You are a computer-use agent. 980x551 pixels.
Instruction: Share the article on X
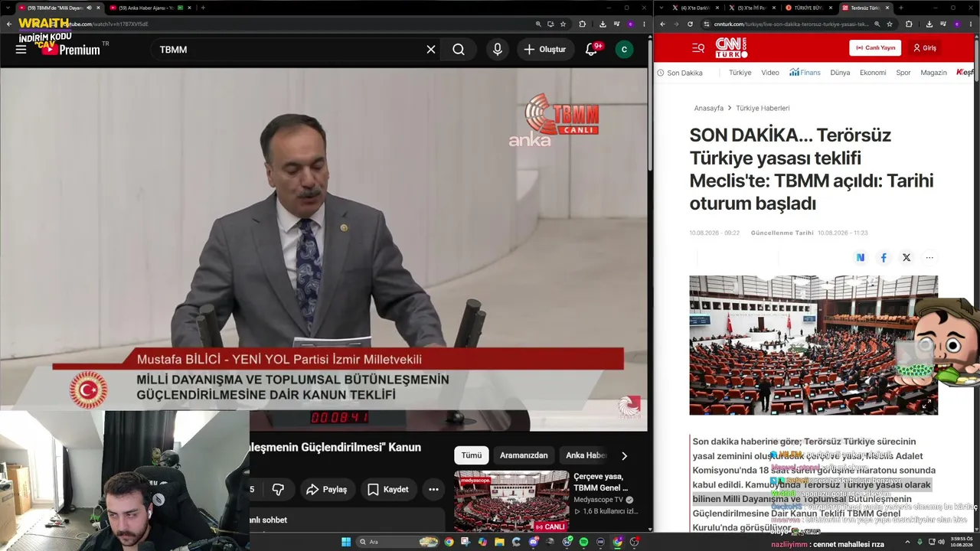coord(906,258)
